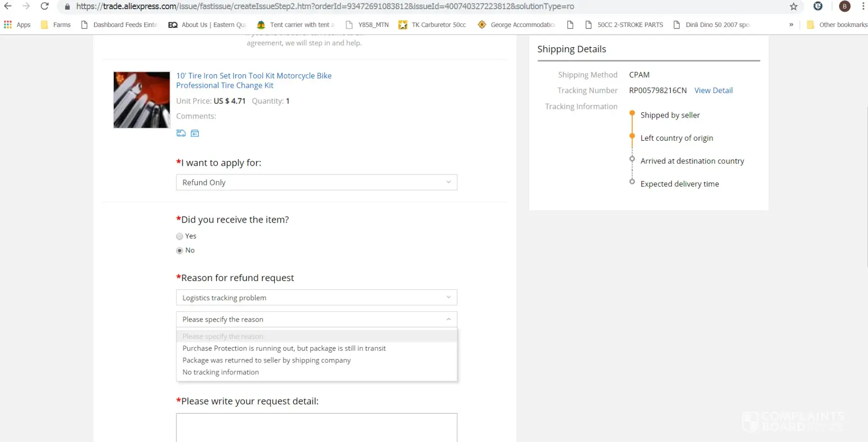Open the View Detail tracking link
The image size is (868, 442).
[x=713, y=91]
